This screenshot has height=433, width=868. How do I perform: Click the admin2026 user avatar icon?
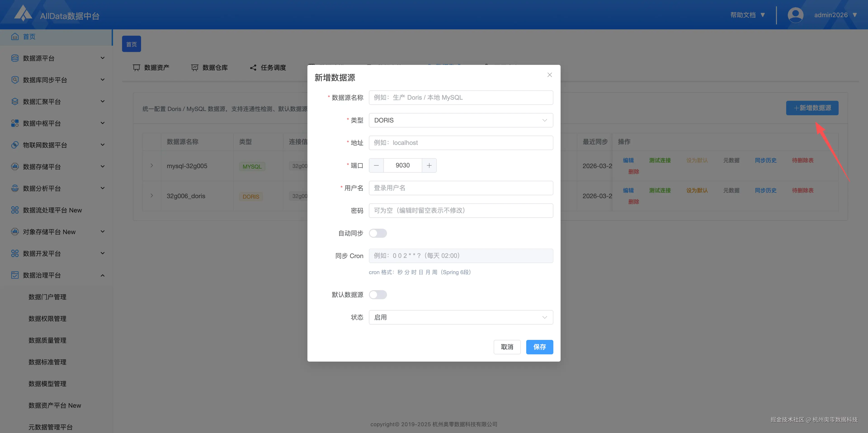point(795,15)
